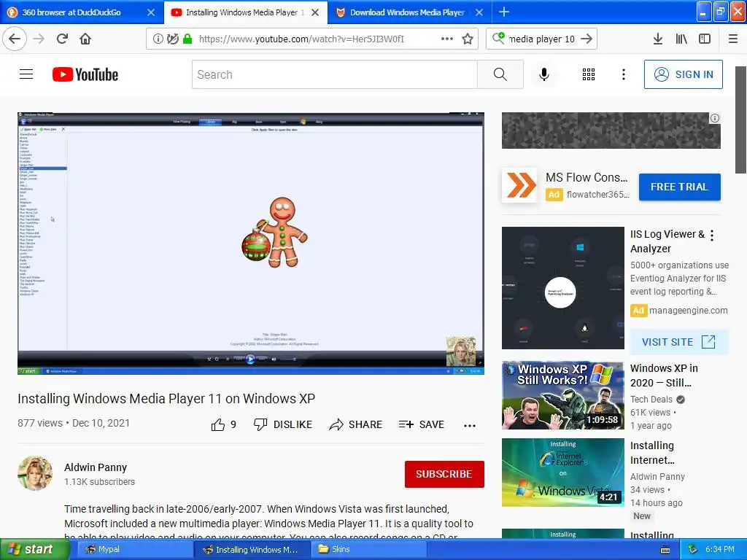Click the YouTube logo
747x560 pixels.
coord(85,74)
